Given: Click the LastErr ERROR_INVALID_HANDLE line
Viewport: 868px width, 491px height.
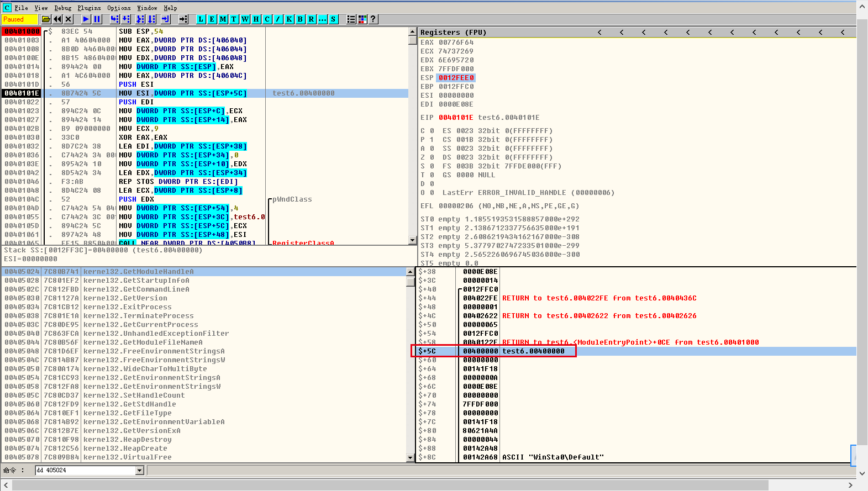Looking at the screenshot, I should 528,193.
